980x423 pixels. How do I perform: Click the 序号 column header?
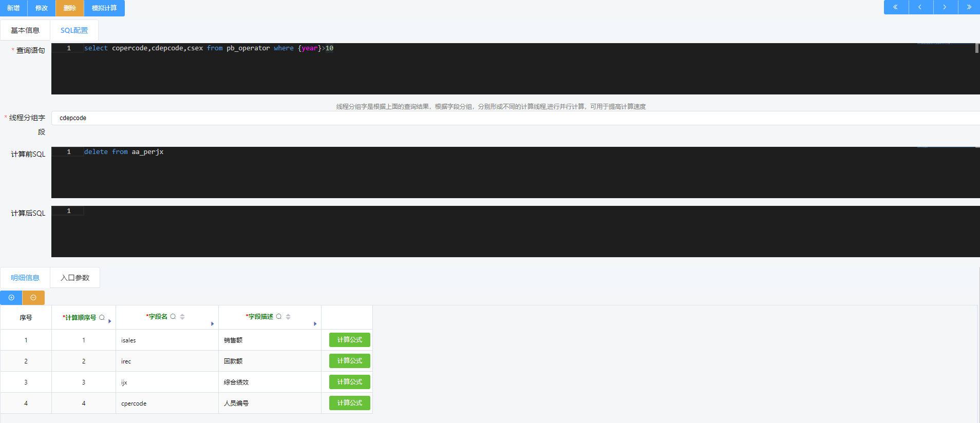click(x=26, y=318)
